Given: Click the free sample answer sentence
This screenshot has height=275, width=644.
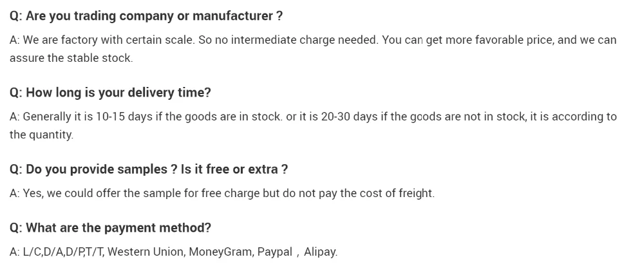Looking at the screenshot, I should (222, 193).
